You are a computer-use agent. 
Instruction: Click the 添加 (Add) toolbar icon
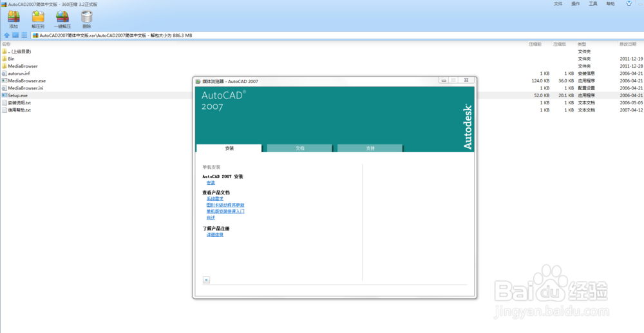(14, 17)
